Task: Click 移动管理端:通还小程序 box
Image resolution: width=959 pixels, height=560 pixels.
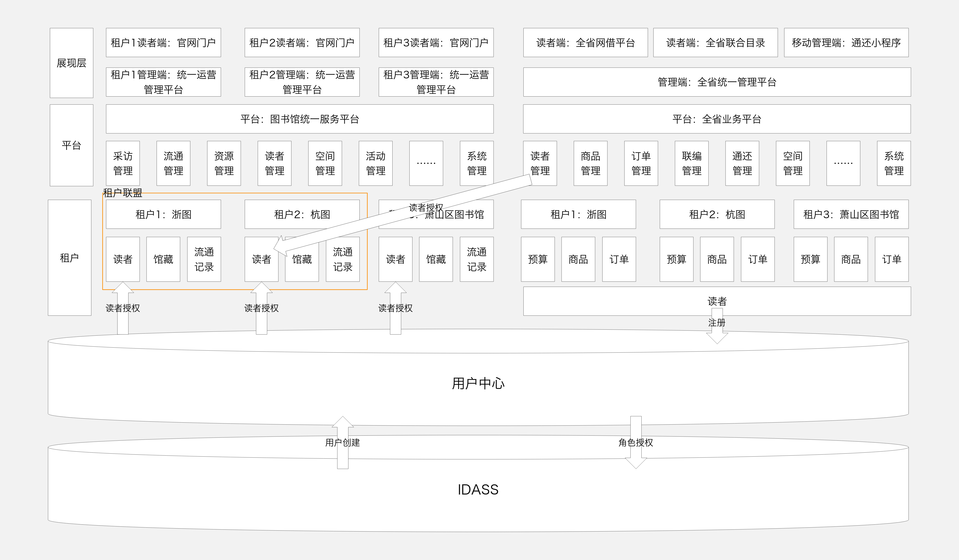Action: [846, 43]
